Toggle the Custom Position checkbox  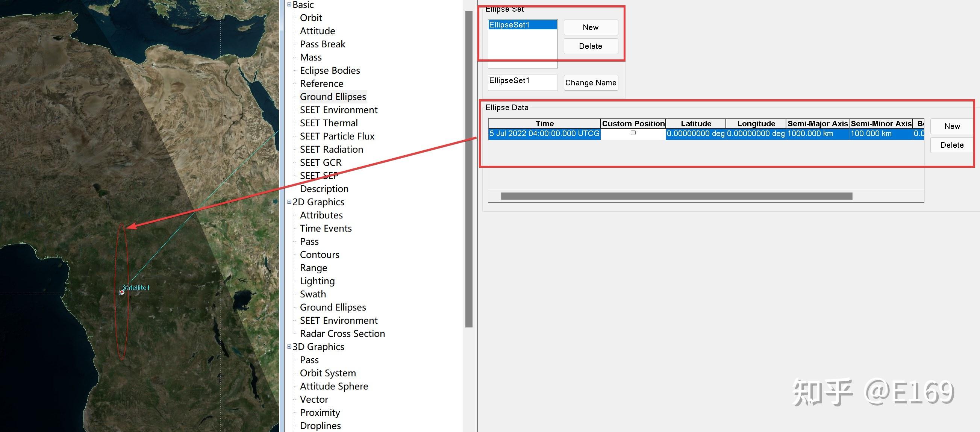[x=633, y=133]
